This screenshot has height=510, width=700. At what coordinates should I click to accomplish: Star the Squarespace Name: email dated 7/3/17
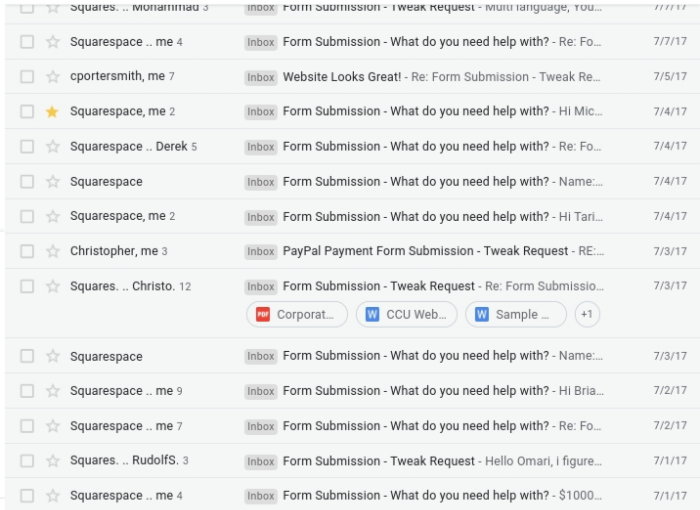tap(53, 356)
